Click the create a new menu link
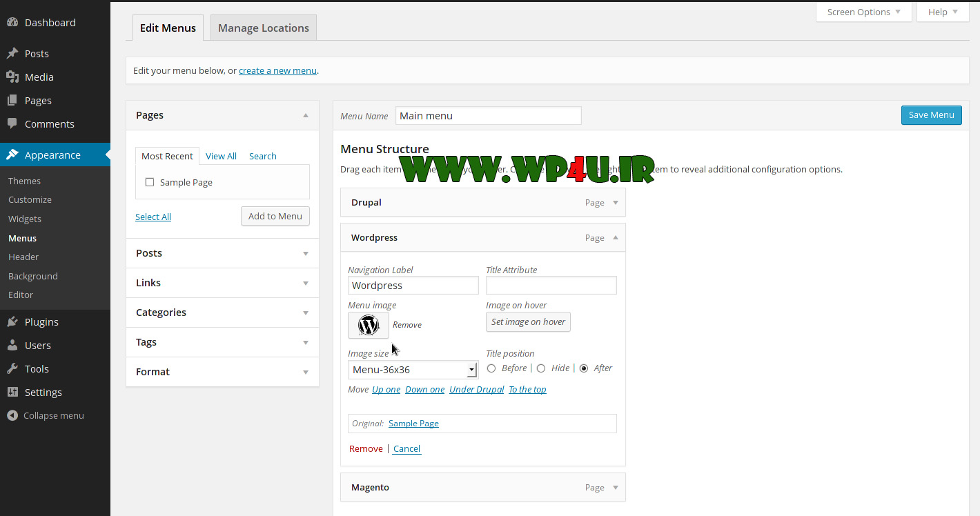Viewport: 980px width, 516px height. [277, 70]
